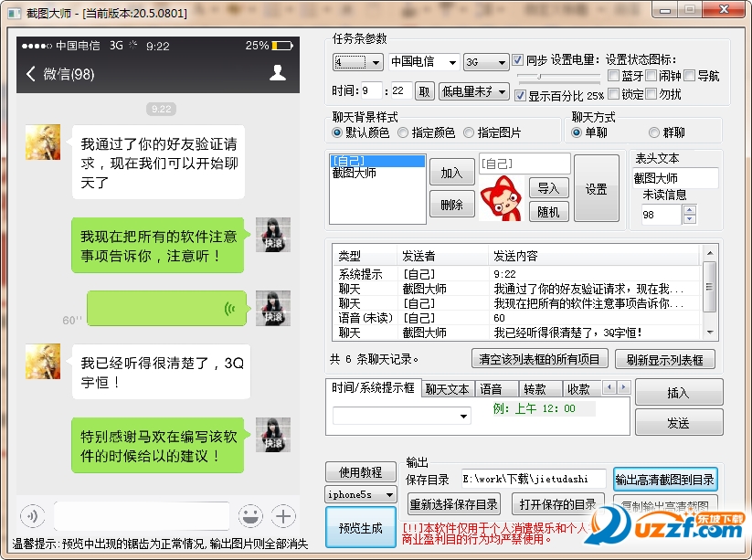Switch to the 时间/系统提示框 tab
752x560 pixels.
(x=373, y=388)
